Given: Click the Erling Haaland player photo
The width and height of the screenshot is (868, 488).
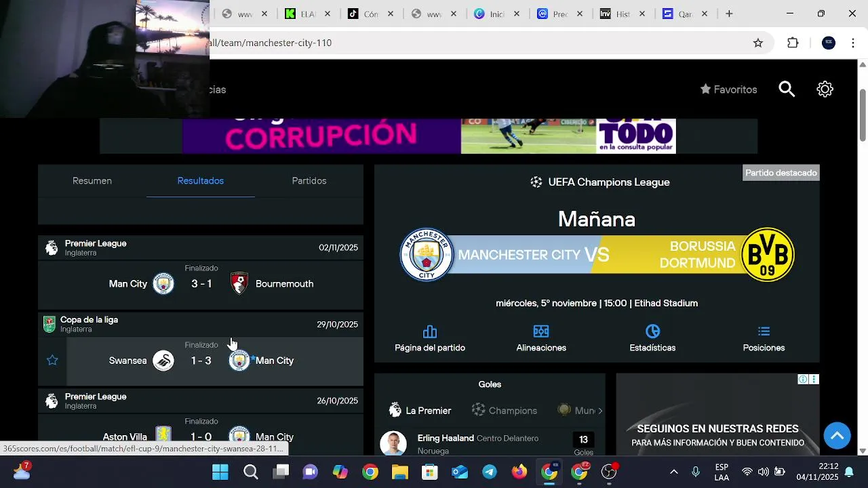Looking at the screenshot, I should [x=393, y=443].
